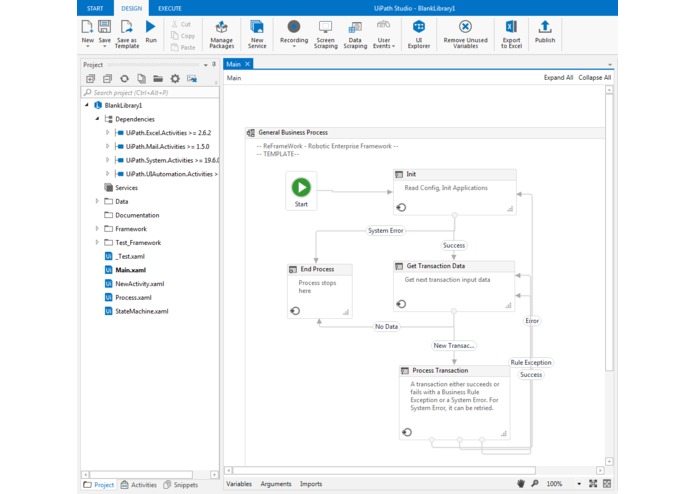Screen dimensions: 695x494
Task: Publish the project
Action: [x=545, y=27]
